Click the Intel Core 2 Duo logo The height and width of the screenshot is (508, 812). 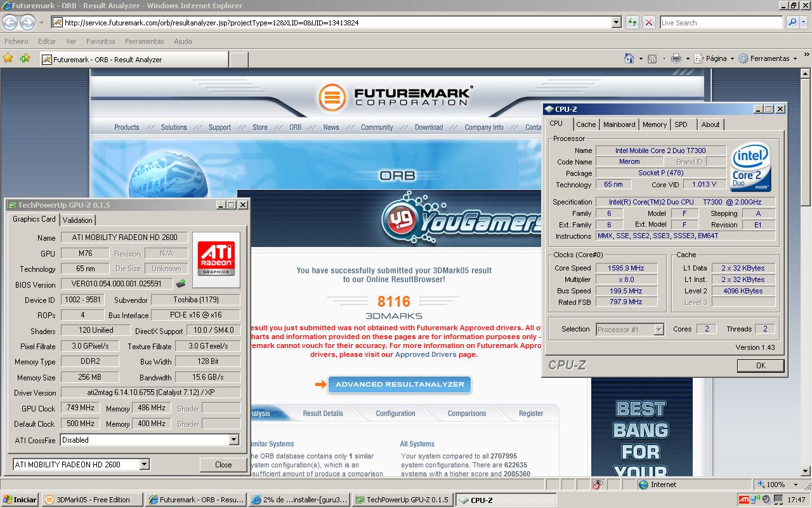point(751,168)
